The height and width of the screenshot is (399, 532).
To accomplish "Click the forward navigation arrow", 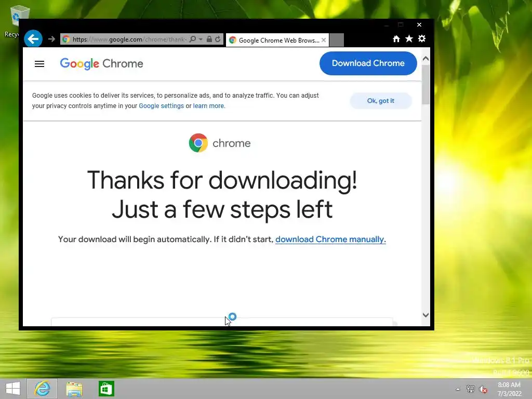I will (51, 39).
